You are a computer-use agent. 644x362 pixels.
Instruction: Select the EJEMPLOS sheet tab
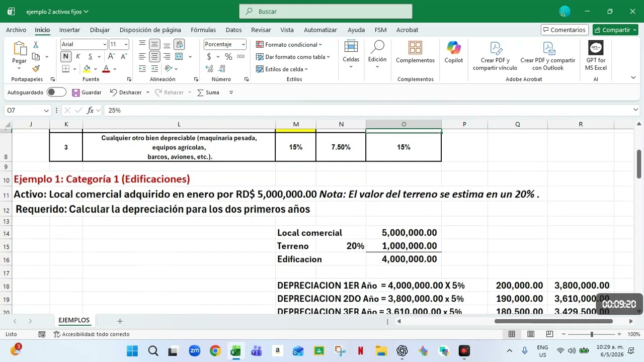(x=74, y=320)
